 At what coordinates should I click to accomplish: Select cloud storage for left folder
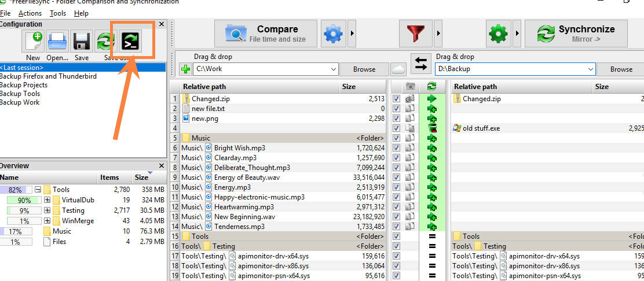pos(398,69)
